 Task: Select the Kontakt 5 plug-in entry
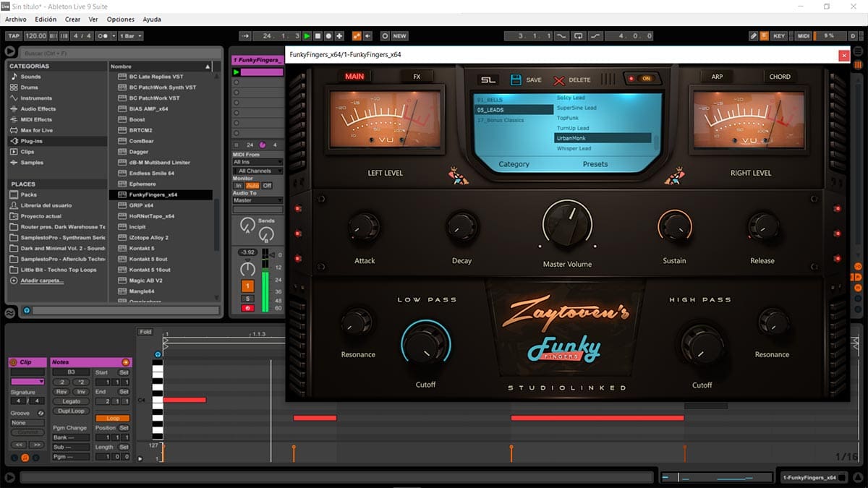(141, 248)
